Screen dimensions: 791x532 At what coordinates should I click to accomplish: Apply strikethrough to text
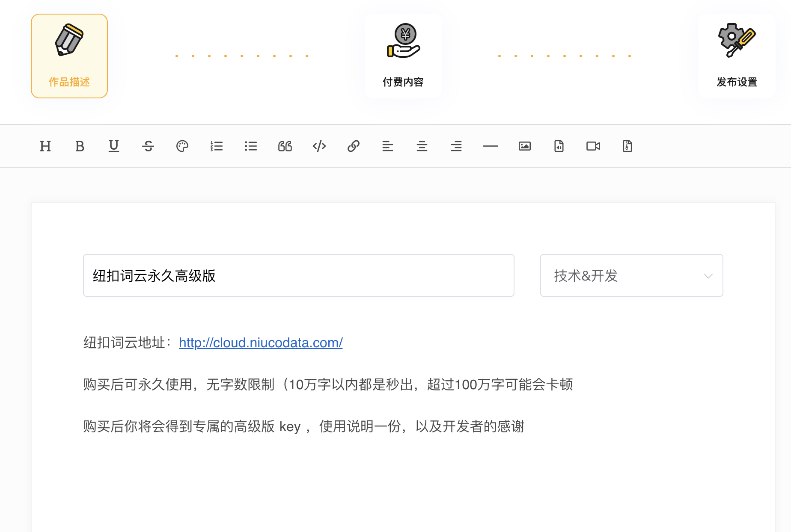(148, 146)
